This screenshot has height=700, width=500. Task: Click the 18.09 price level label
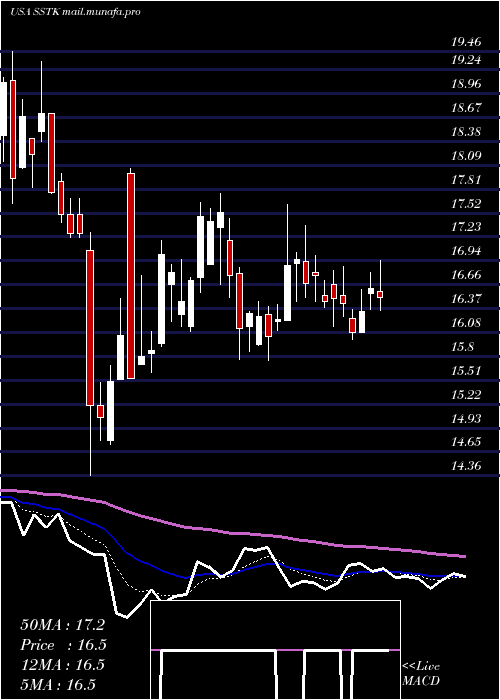click(466, 156)
